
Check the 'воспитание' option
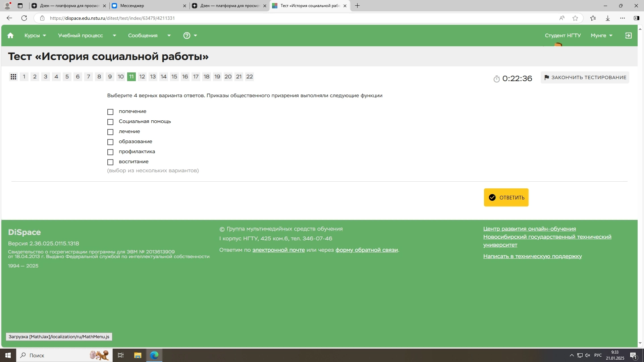point(110,162)
